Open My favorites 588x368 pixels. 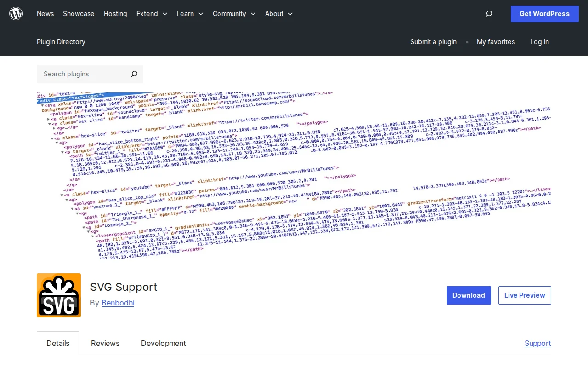[x=496, y=42]
